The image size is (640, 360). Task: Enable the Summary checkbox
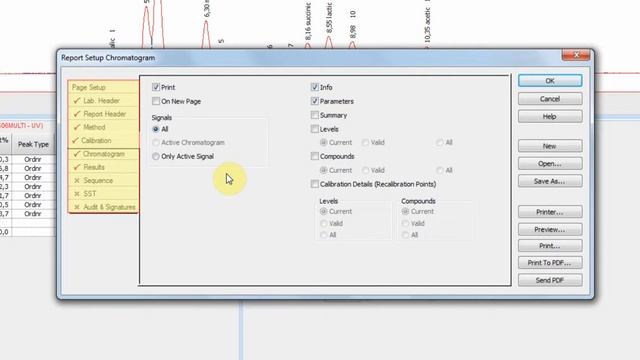315,115
